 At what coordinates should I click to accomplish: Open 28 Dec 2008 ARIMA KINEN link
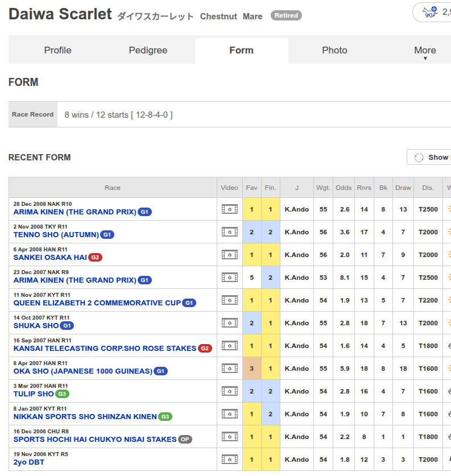click(x=75, y=212)
